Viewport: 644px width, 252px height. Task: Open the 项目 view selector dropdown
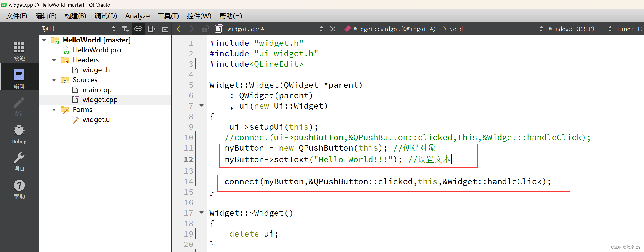pos(114,29)
